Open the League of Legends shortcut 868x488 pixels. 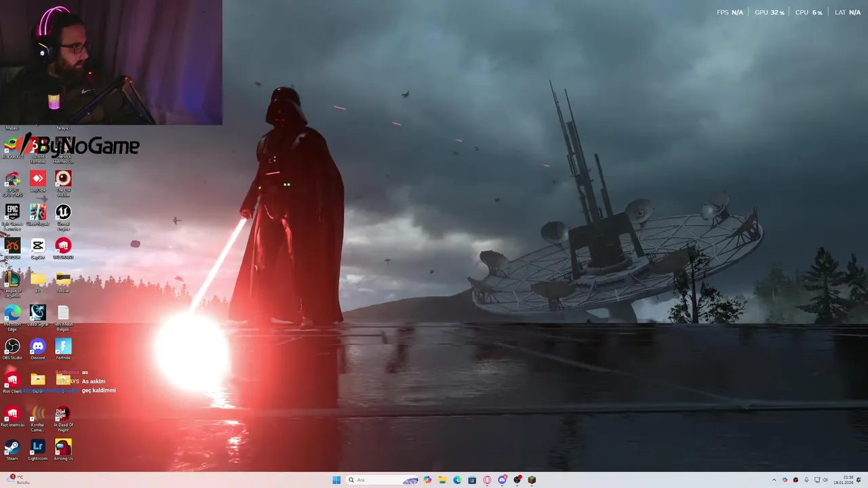12,284
